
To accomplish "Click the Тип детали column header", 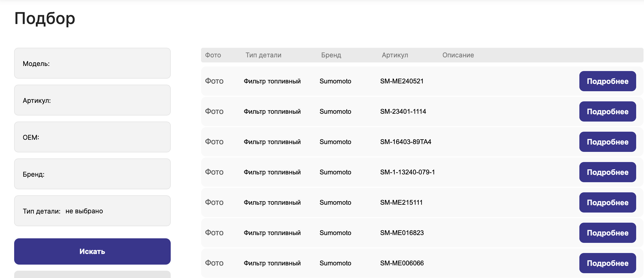I will [x=263, y=55].
